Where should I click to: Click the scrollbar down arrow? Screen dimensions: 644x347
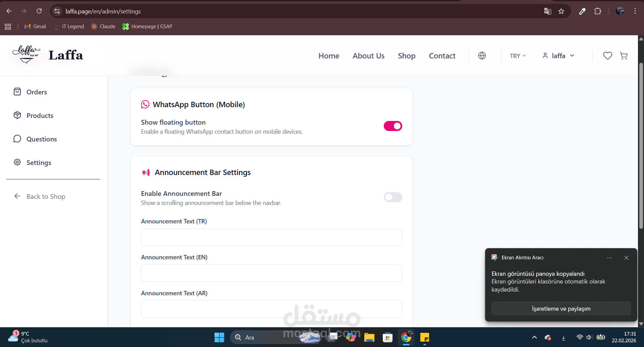tap(641, 324)
